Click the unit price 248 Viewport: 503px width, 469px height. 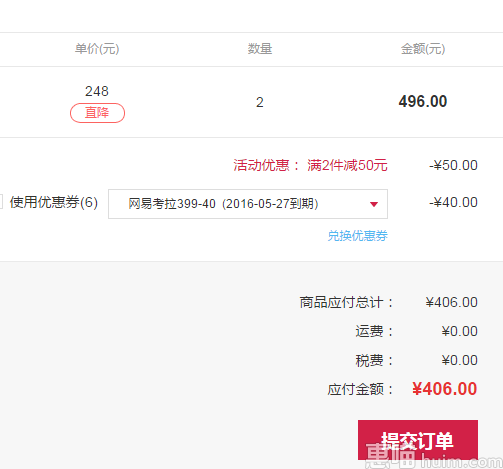click(x=97, y=91)
